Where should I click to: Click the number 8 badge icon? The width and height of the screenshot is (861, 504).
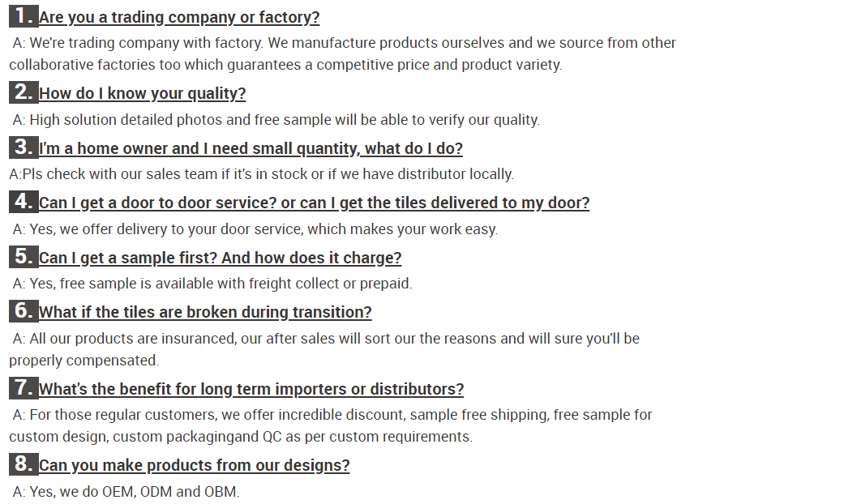point(24,464)
